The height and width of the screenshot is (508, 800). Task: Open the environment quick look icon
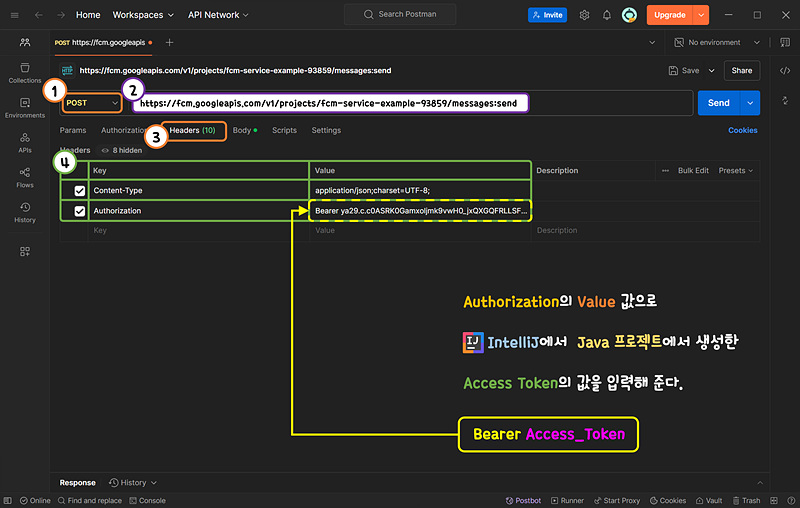pos(785,42)
